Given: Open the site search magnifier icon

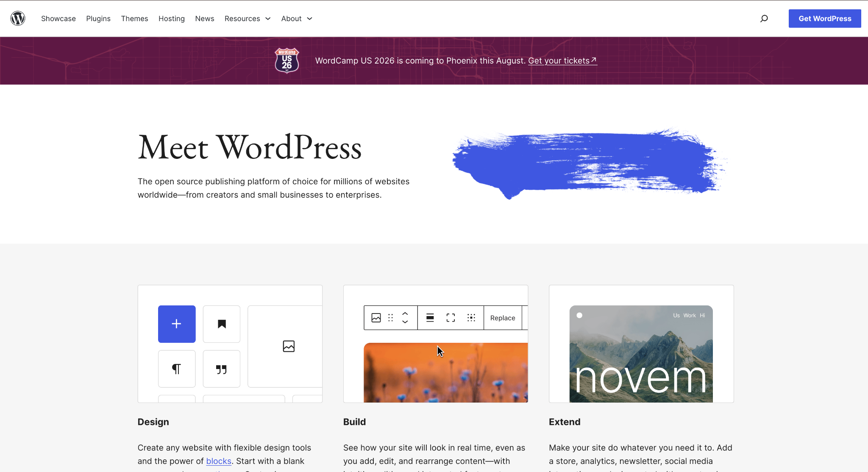Looking at the screenshot, I should click(x=764, y=19).
